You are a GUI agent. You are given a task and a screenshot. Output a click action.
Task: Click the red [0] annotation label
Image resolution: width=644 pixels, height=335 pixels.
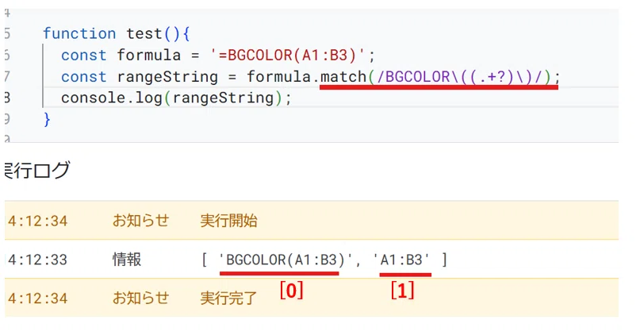[x=291, y=291]
